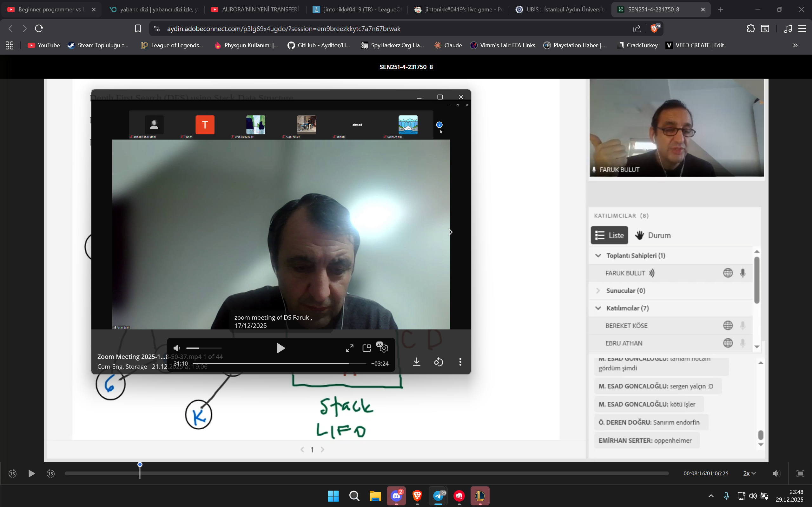
Task: Open the media viewer three-dot menu
Action: (460, 362)
